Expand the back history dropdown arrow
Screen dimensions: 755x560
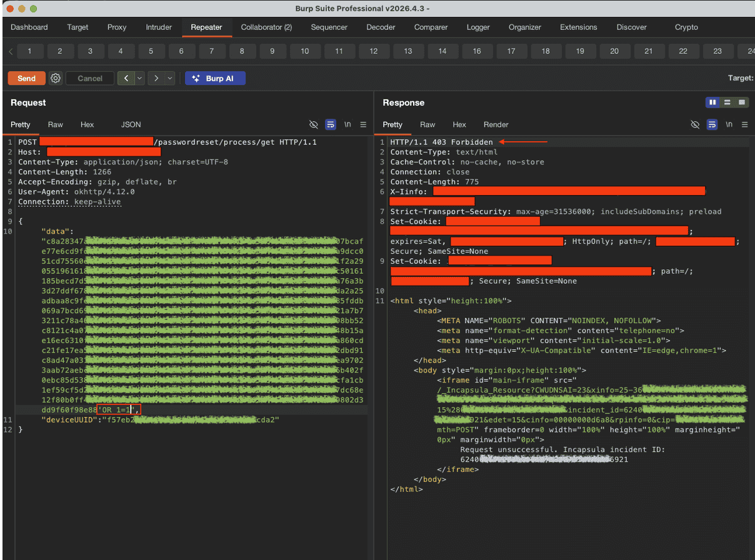pyautogui.click(x=140, y=78)
